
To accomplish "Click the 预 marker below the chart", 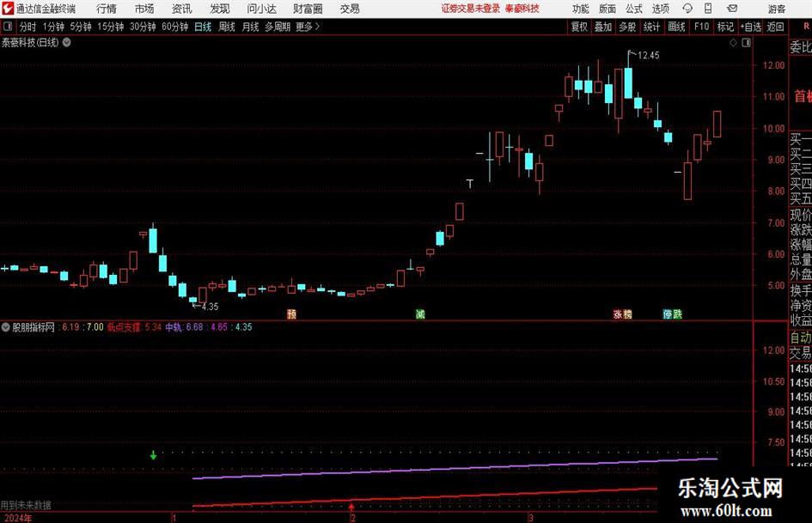I will tap(291, 313).
